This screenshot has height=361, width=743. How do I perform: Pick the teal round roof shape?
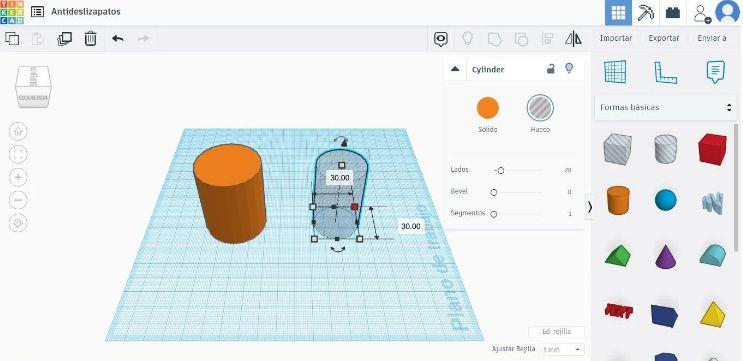(713, 255)
